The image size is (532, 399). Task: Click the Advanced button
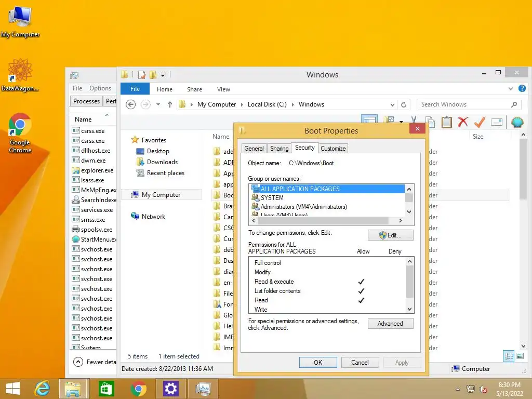(391, 324)
